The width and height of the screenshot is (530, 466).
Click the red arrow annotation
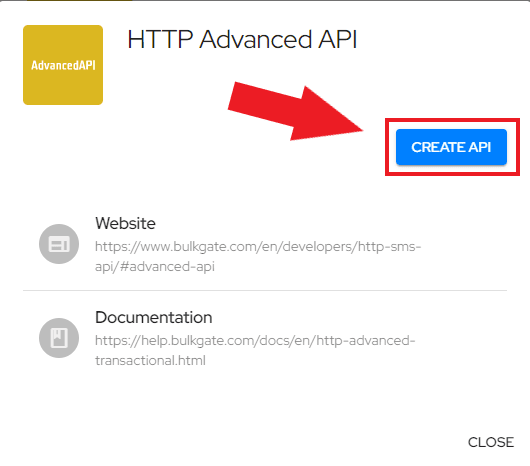pyautogui.click(x=295, y=112)
